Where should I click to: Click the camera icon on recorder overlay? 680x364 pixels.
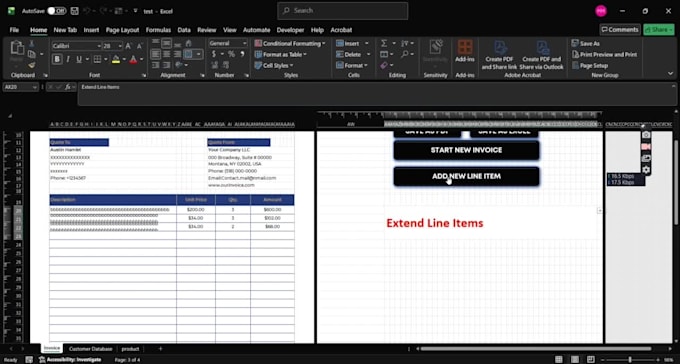coord(646,135)
